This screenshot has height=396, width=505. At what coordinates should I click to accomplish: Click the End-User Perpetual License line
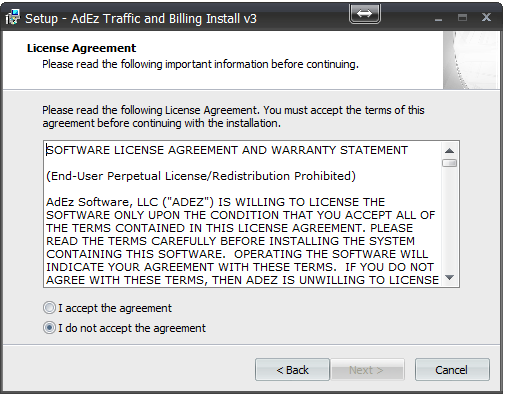201,176
